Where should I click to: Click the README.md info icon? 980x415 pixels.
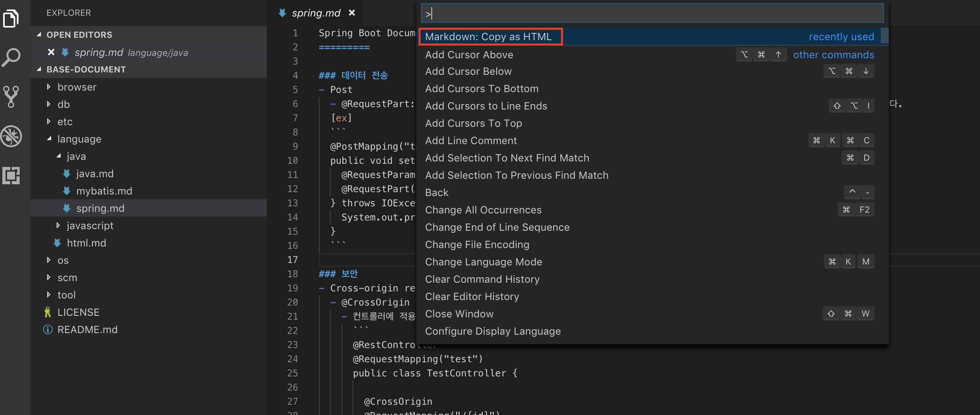click(x=48, y=330)
